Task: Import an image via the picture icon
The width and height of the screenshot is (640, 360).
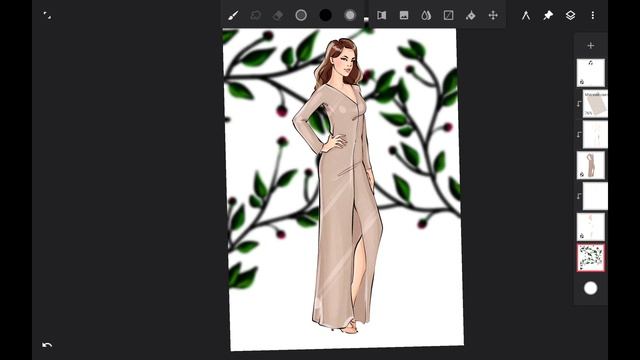Action: (404, 16)
